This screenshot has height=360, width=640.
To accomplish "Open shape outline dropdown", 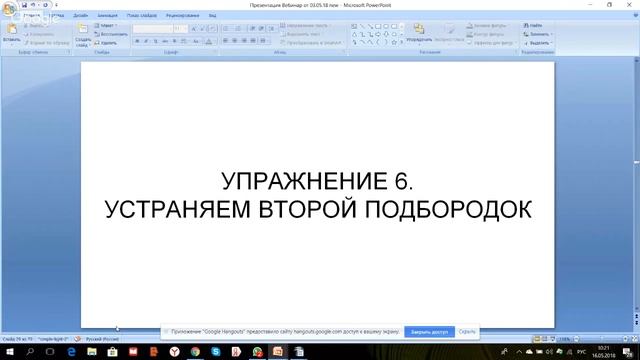I will [x=488, y=34].
